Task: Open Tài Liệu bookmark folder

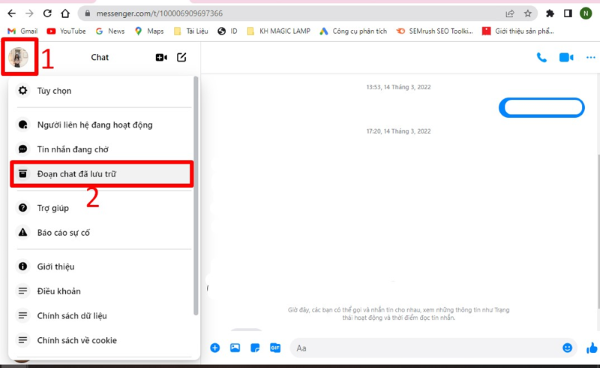Action: coord(191,31)
